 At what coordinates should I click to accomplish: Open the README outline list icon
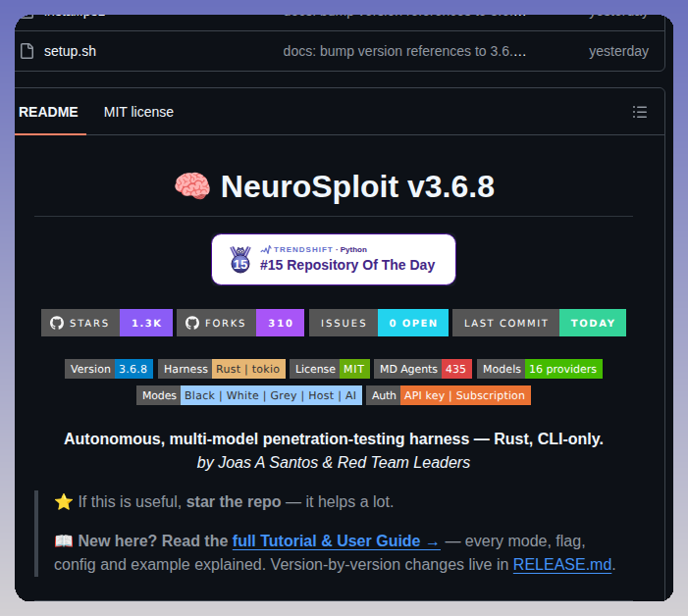pyautogui.click(x=639, y=112)
